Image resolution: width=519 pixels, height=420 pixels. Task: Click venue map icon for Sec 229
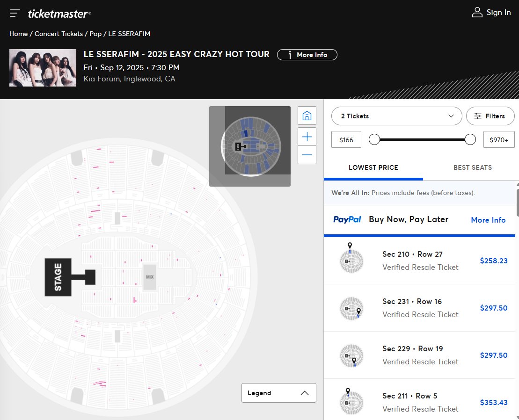point(351,356)
